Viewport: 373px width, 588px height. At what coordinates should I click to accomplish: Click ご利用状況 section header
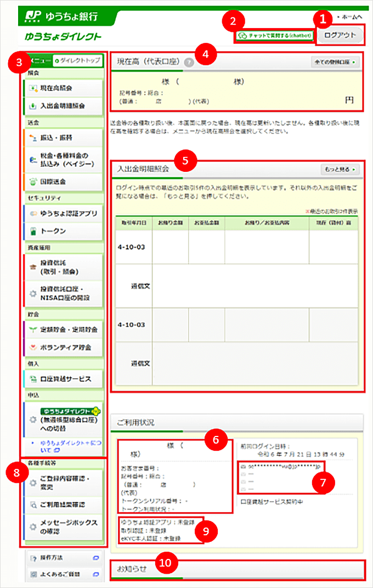tap(236, 423)
